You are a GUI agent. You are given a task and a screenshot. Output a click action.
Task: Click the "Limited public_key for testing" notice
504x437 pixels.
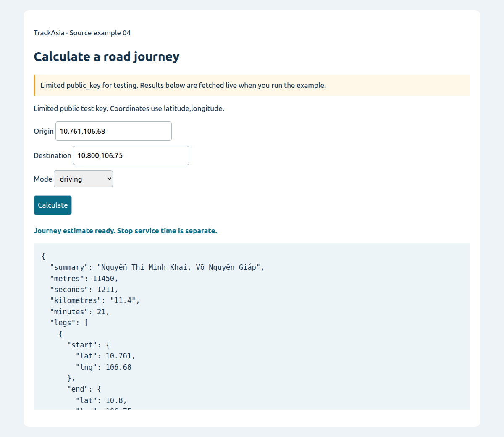[x=252, y=85]
